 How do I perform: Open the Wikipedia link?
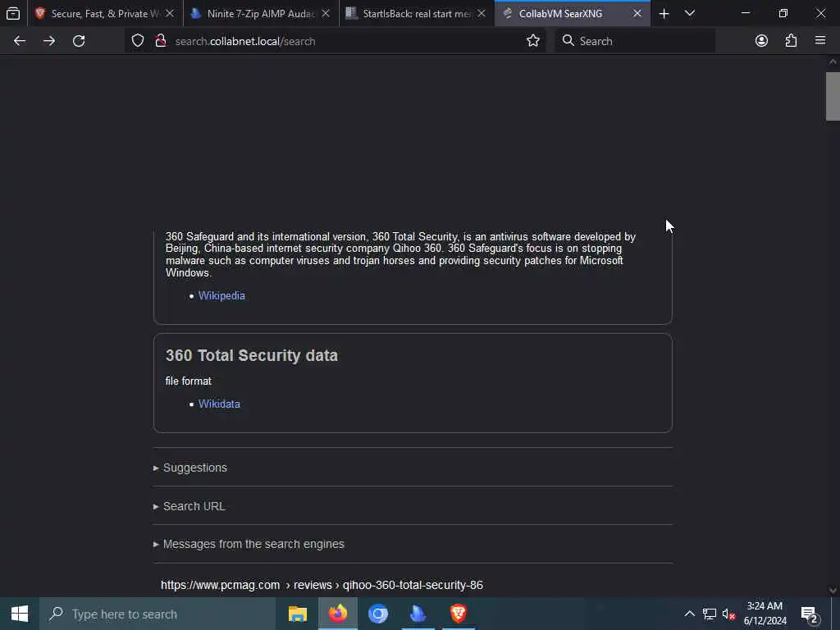click(x=221, y=295)
